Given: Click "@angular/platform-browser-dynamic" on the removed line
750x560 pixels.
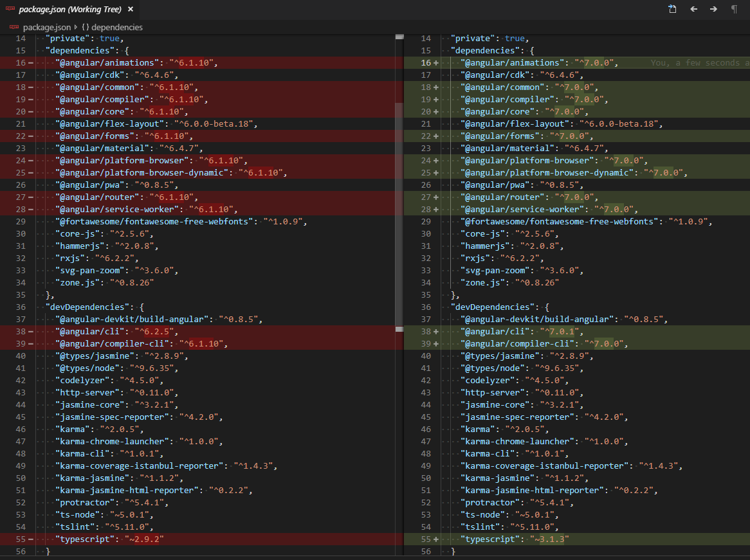Looking at the screenshot, I should tap(142, 173).
